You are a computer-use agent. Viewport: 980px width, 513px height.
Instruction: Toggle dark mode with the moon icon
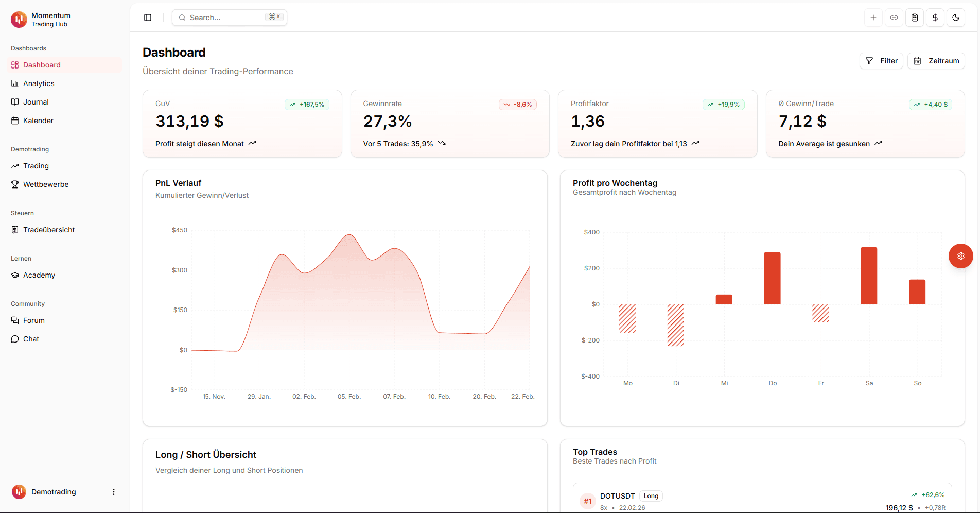(x=956, y=17)
